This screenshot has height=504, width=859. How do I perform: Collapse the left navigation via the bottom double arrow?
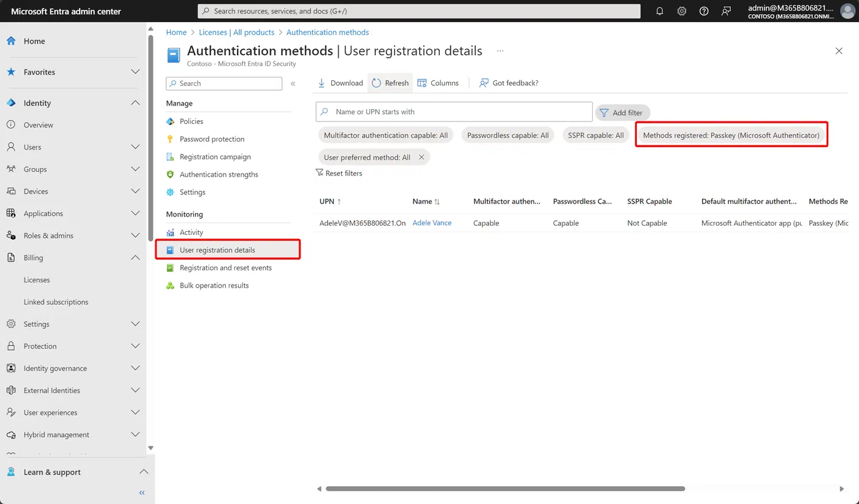tap(142, 492)
